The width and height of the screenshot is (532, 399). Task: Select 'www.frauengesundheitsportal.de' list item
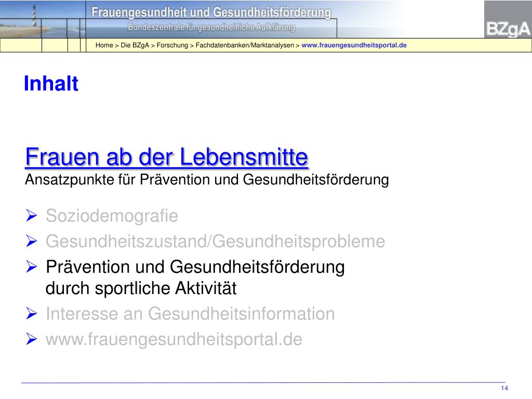click(174, 340)
